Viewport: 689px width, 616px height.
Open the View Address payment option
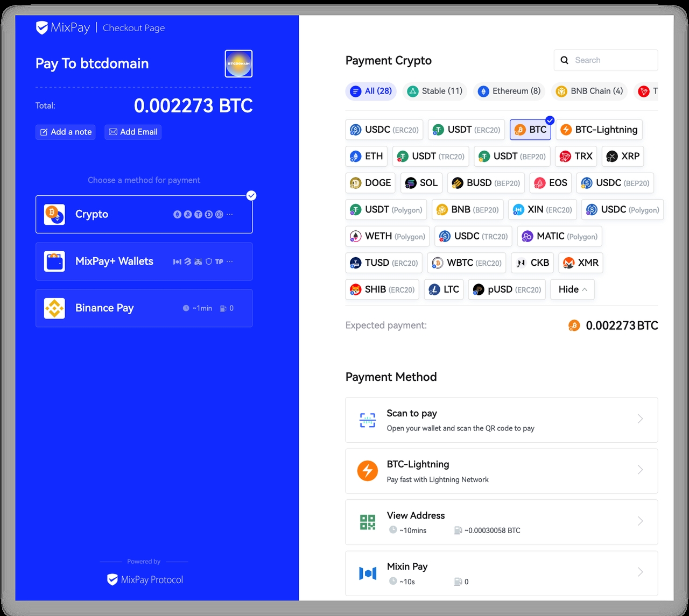click(502, 522)
